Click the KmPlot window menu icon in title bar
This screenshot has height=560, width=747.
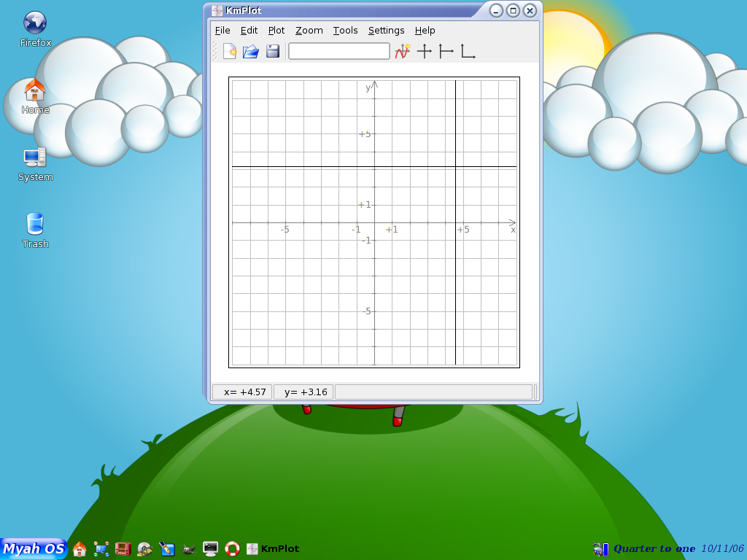coord(217,10)
